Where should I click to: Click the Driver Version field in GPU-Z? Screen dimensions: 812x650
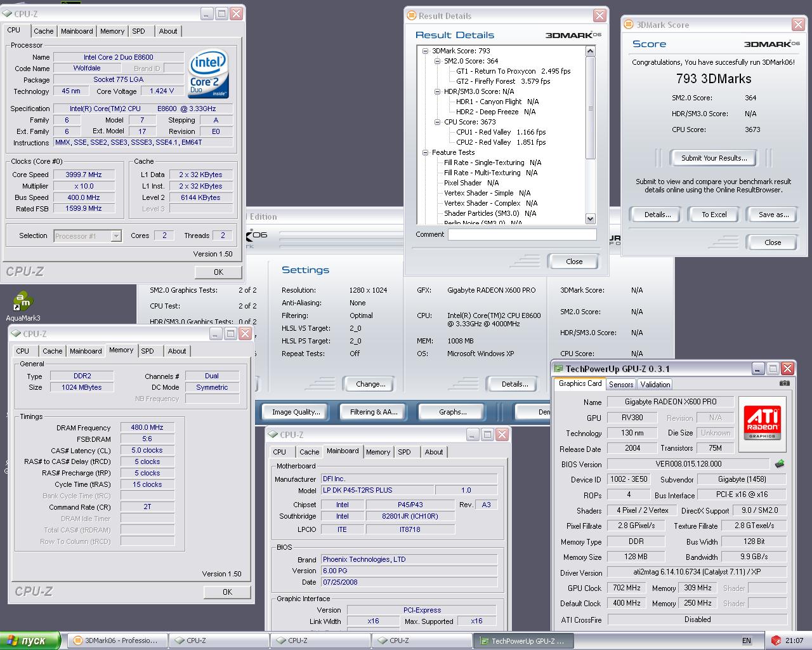pos(697,573)
